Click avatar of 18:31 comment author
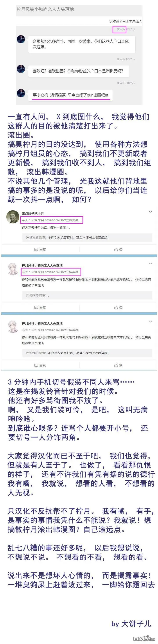This screenshot has height=644, width=158. pos(13,327)
